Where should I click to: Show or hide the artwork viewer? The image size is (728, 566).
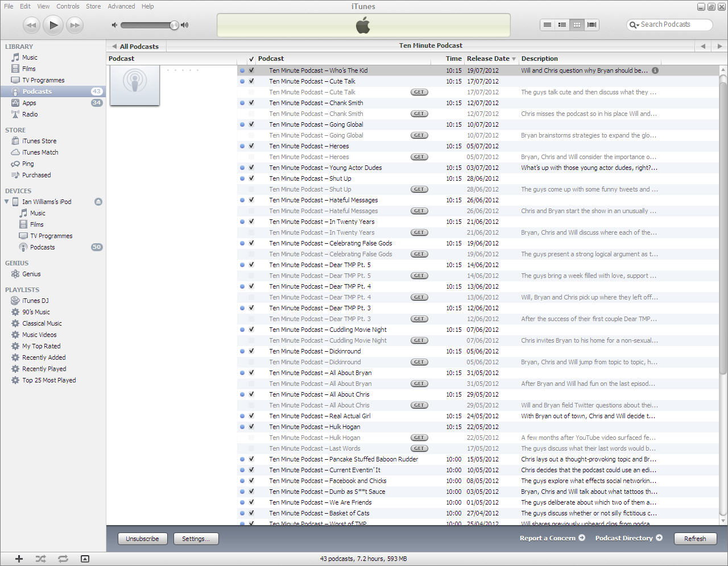(x=85, y=559)
